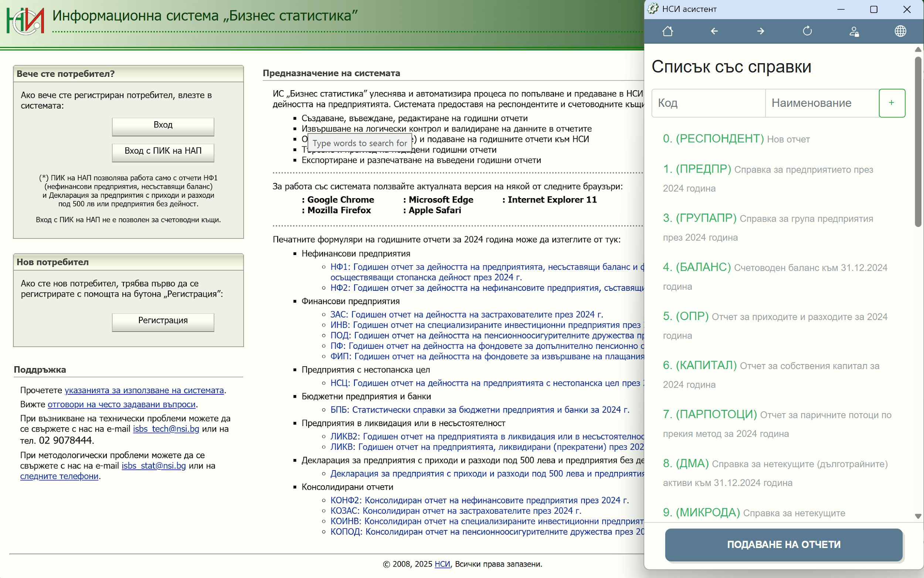The width and height of the screenshot is (924, 578).
Task: Open the user account lock icon
Action: point(854,31)
